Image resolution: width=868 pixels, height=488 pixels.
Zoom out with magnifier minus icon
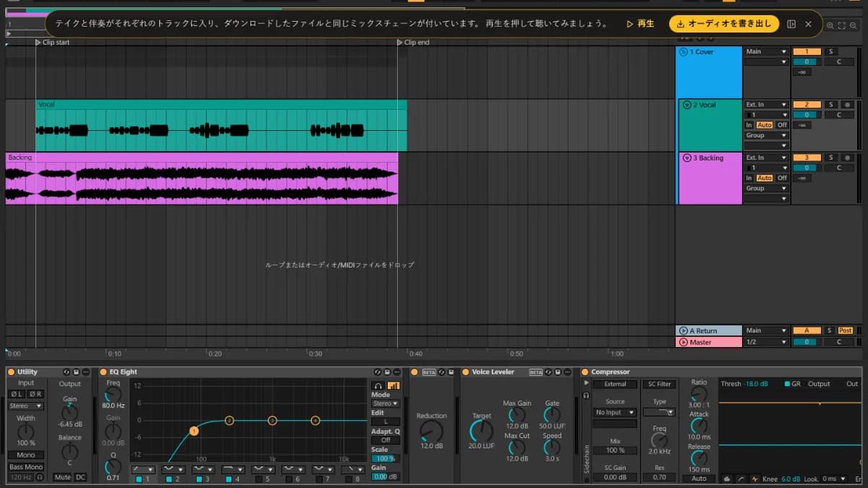point(853,25)
